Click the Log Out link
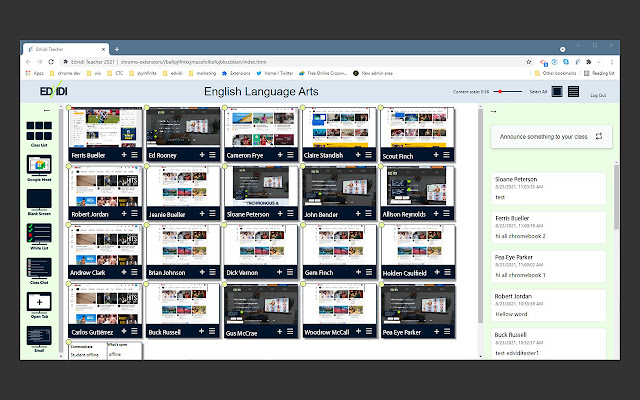The image size is (640, 400). point(598,94)
